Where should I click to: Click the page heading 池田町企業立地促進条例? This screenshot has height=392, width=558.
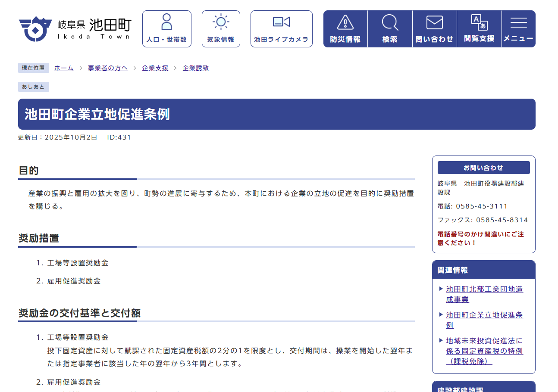click(97, 114)
